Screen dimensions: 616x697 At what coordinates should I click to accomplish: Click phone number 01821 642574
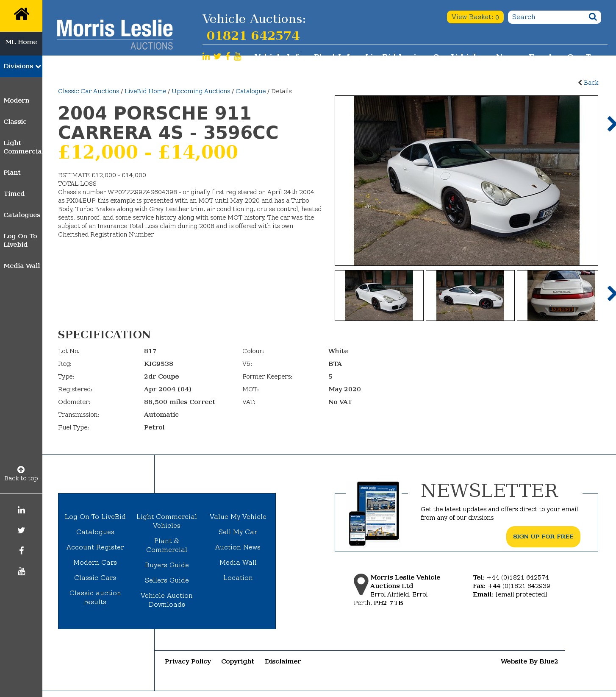[253, 36]
